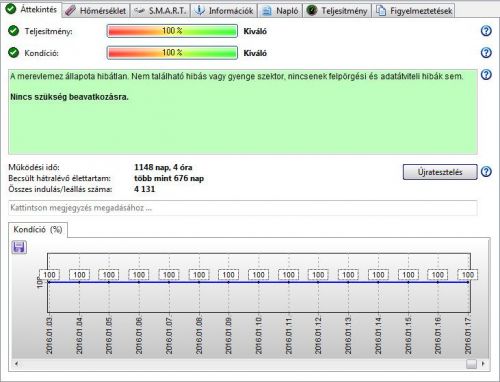Click the '4 131' start/stop count value
500x382 pixels.
tap(144, 189)
